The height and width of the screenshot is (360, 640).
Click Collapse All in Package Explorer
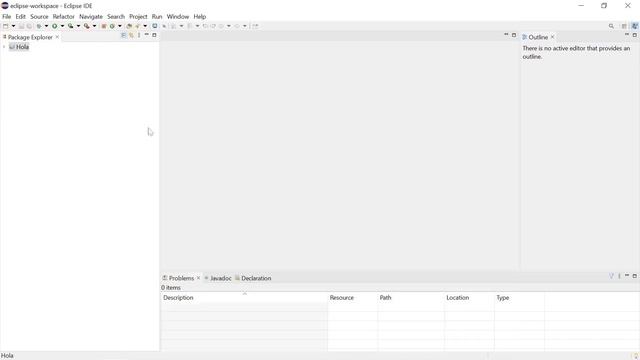[x=123, y=36]
